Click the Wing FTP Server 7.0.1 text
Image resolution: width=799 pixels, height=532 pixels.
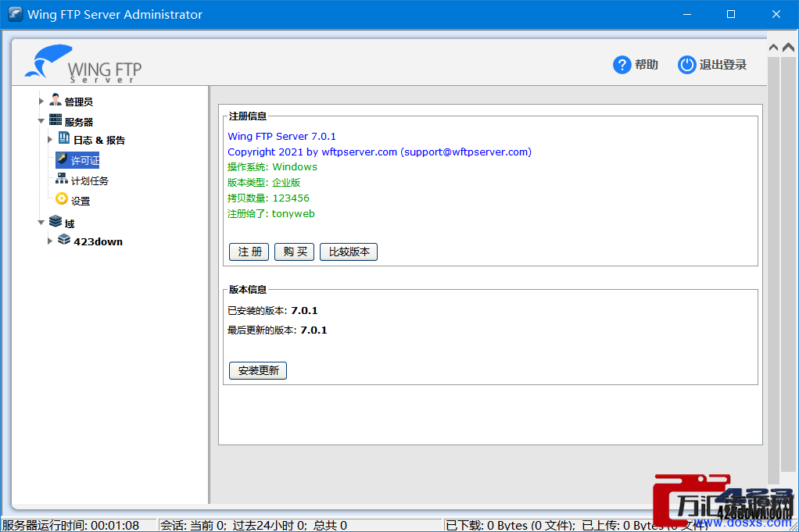[x=281, y=137]
